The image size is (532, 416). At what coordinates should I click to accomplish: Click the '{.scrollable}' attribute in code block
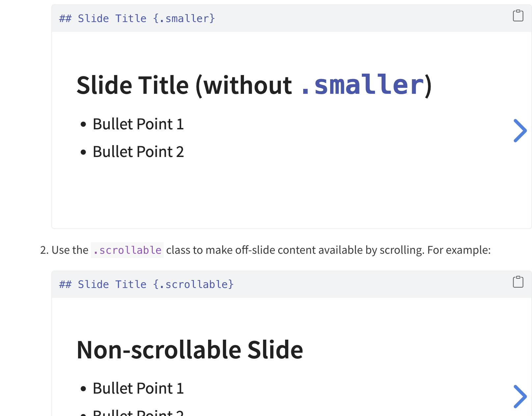pos(193,284)
